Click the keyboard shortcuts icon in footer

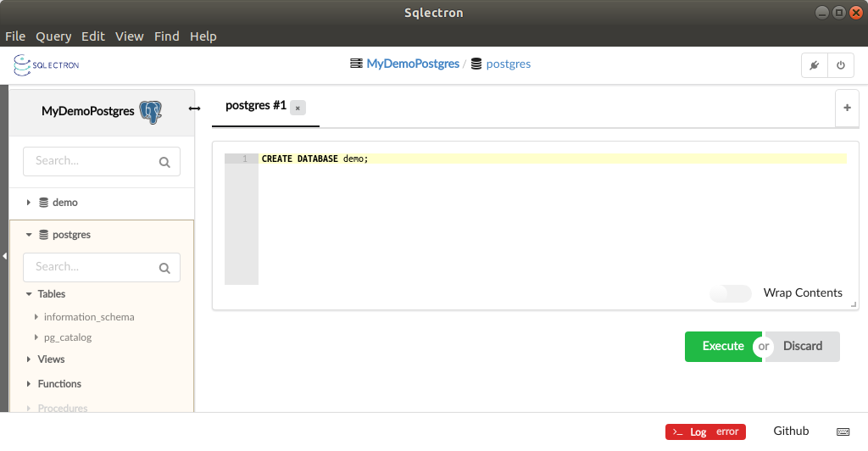(843, 432)
